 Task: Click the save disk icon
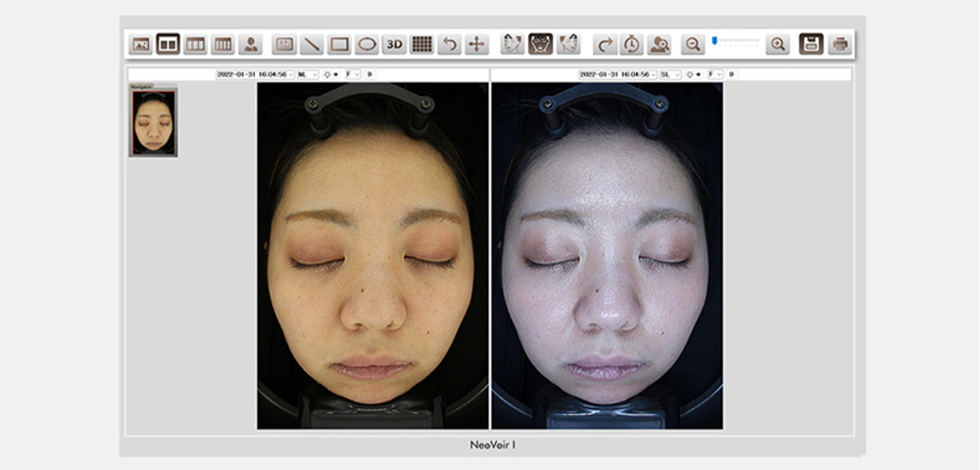(810, 44)
